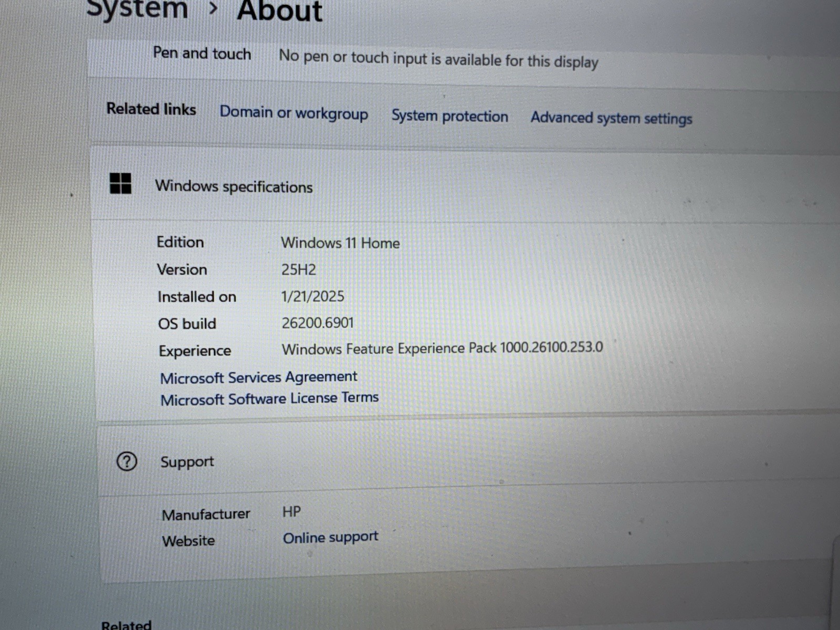Select the 'No pen or touch input' text

438,59
